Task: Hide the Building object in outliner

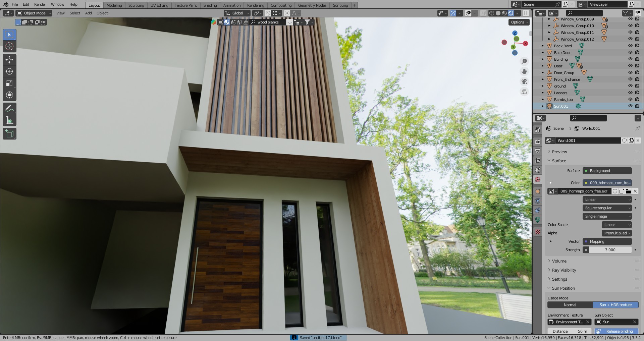Action: 630,59
